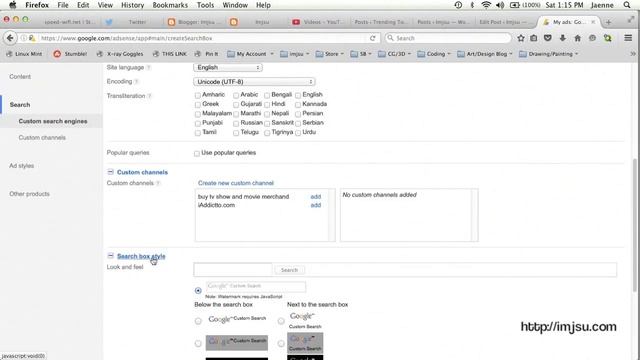
Task: Open Custom search engines in the sidebar
Action: (x=53, y=121)
